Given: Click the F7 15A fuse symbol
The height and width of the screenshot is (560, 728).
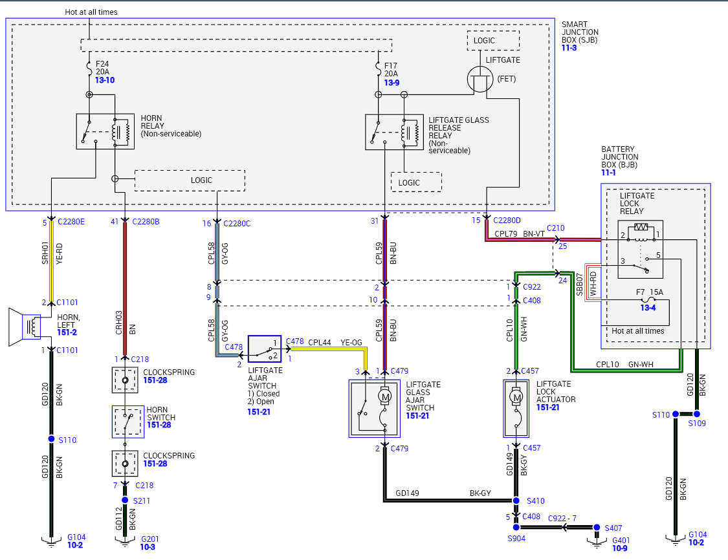Looking at the screenshot, I should pyautogui.click(x=648, y=299).
